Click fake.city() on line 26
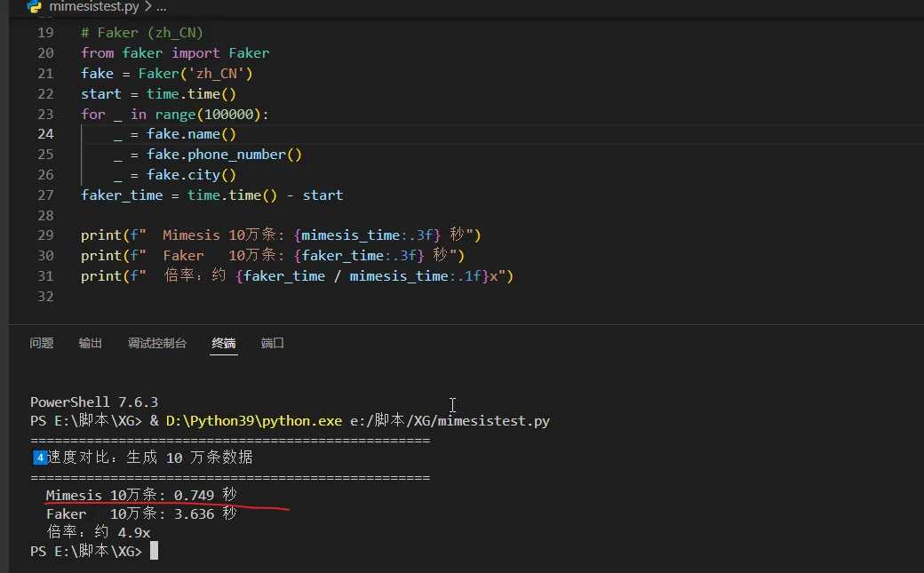This screenshot has width=924, height=573. [x=191, y=174]
